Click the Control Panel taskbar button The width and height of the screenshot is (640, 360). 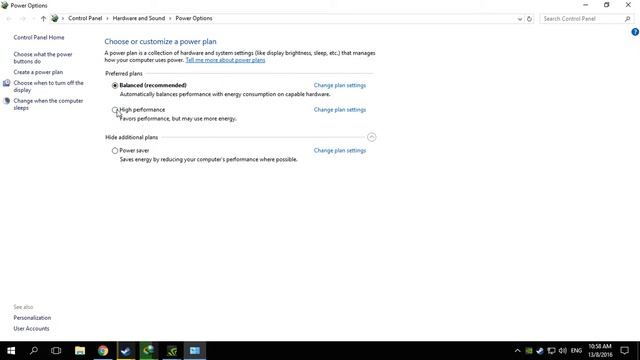pos(195,351)
